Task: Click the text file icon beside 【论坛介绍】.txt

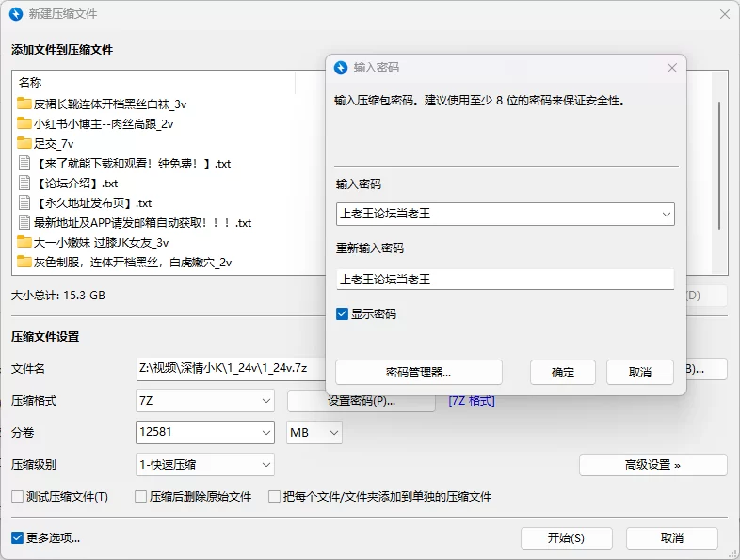Action: [x=24, y=183]
